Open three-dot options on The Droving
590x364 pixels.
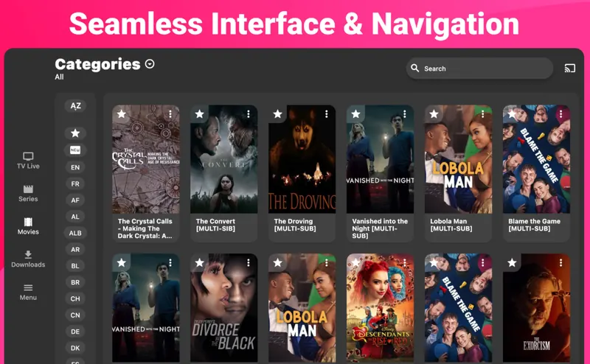tap(327, 114)
